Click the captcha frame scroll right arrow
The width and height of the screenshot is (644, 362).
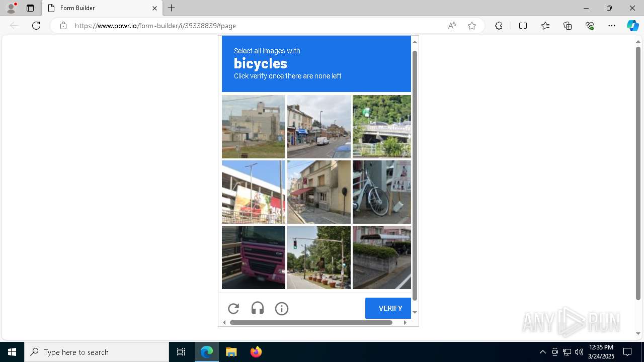405,322
